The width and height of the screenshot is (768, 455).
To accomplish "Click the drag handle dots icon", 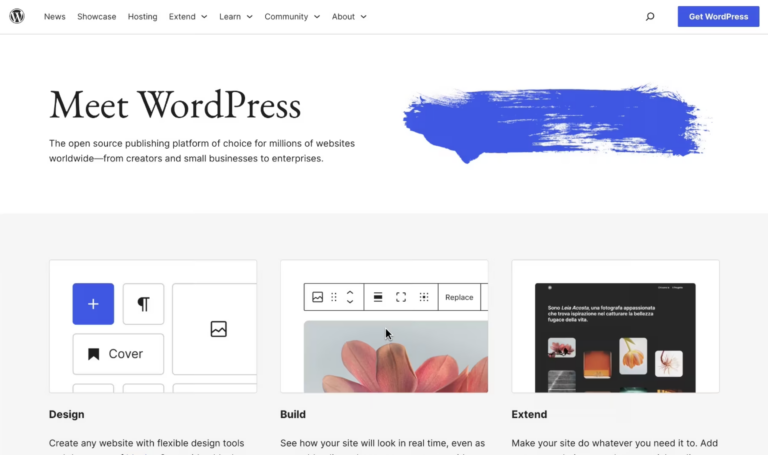I will (x=334, y=297).
